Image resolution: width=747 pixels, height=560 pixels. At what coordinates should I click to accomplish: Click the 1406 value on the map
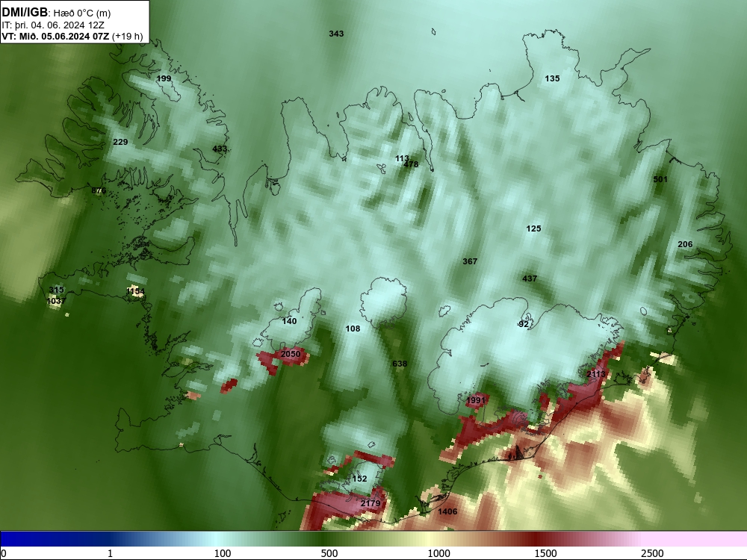tap(447, 511)
